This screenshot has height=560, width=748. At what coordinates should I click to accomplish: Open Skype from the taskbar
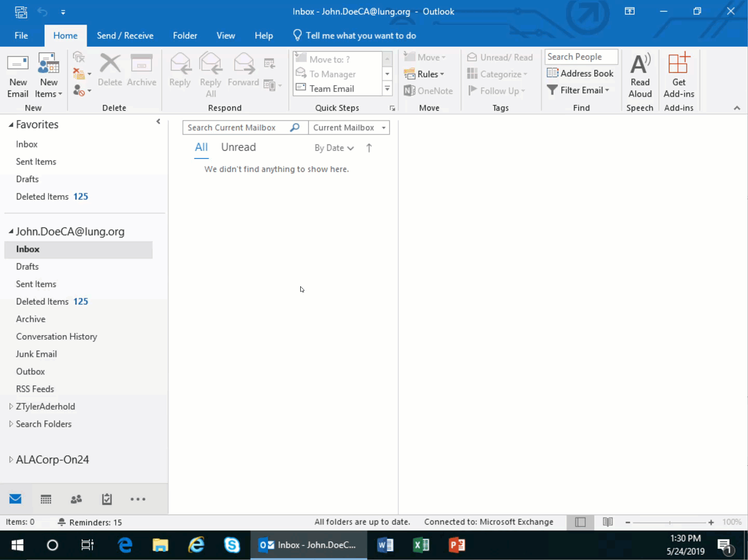click(232, 545)
